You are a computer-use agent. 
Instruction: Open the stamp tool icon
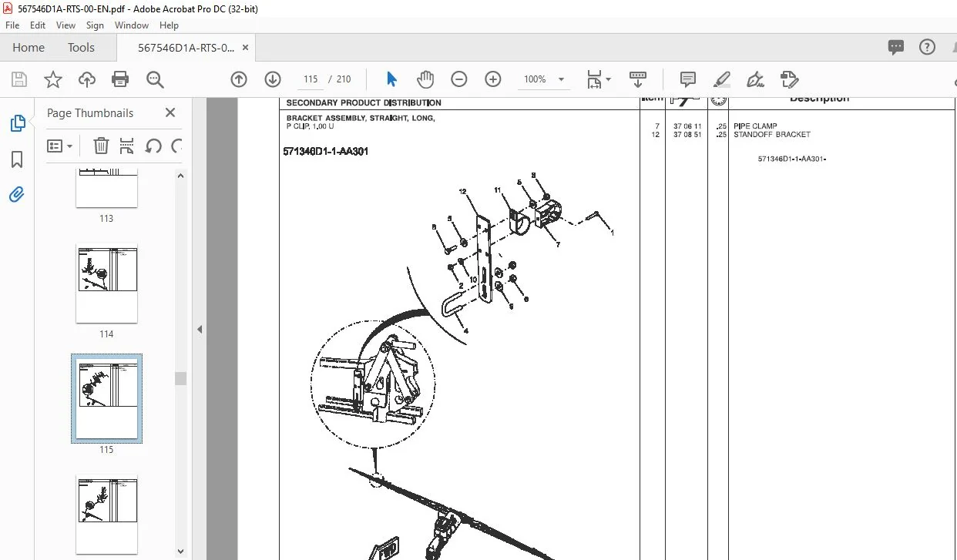point(789,79)
